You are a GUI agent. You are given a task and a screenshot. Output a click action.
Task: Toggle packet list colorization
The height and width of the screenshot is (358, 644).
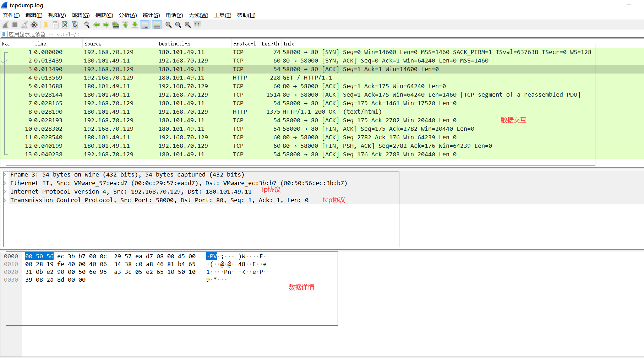tap(157, 25)
